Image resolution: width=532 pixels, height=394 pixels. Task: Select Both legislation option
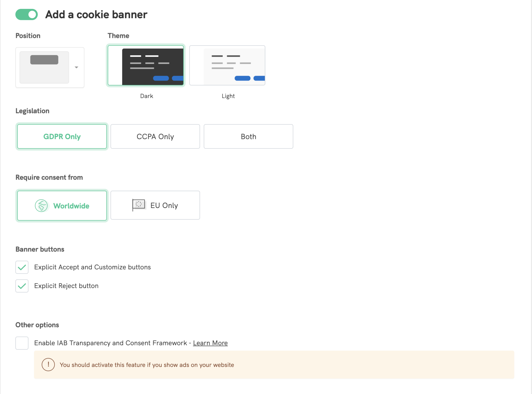[x=248, y=137]
